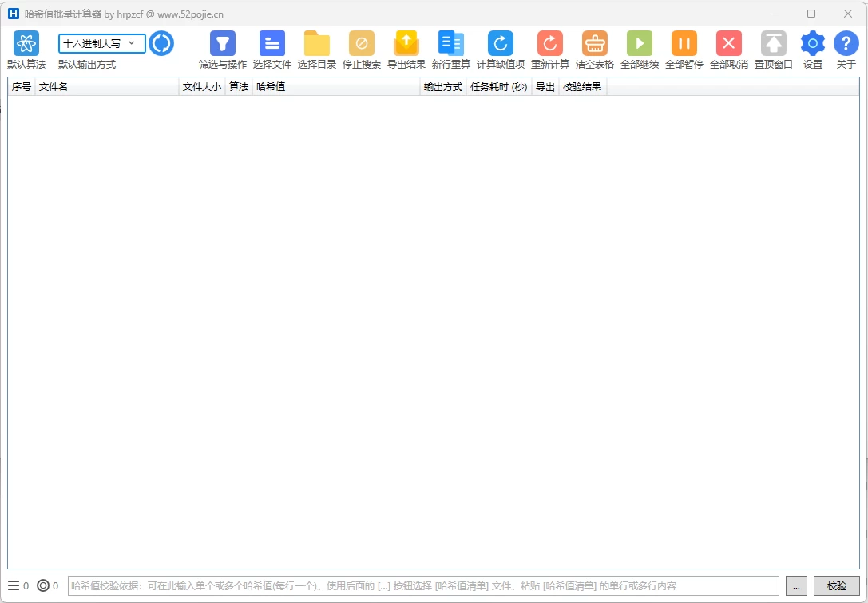Click the 新行重算 toolbar icon

(451, 44)
